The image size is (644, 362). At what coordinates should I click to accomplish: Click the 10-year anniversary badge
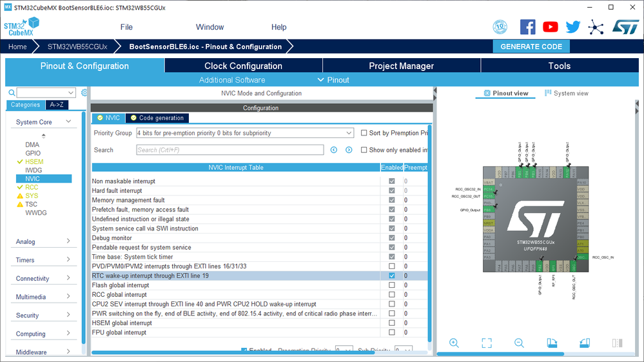(x=500, y=27)
